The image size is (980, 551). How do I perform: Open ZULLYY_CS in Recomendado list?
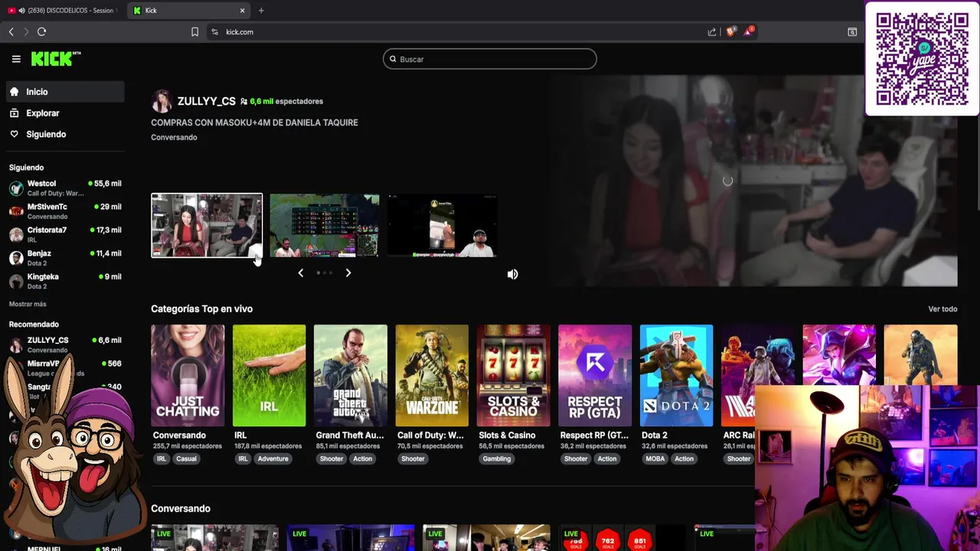pos(65,344)
